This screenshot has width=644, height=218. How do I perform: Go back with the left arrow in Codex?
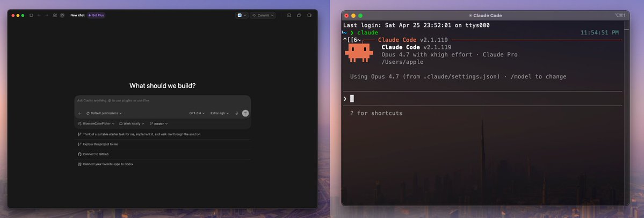click(39, 15)
